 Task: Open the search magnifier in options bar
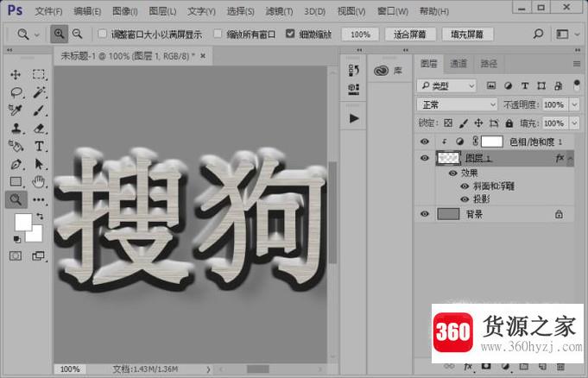(538, 35)
